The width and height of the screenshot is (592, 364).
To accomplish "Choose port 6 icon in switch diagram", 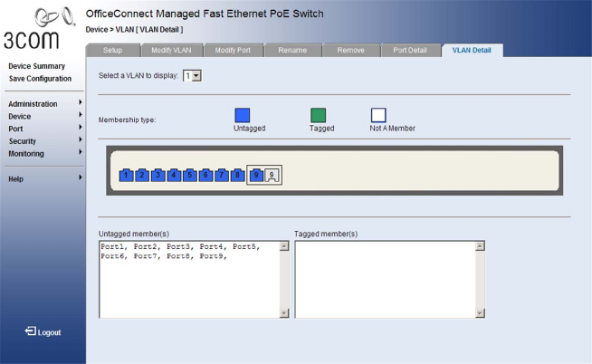I will [x=205, y=175].
